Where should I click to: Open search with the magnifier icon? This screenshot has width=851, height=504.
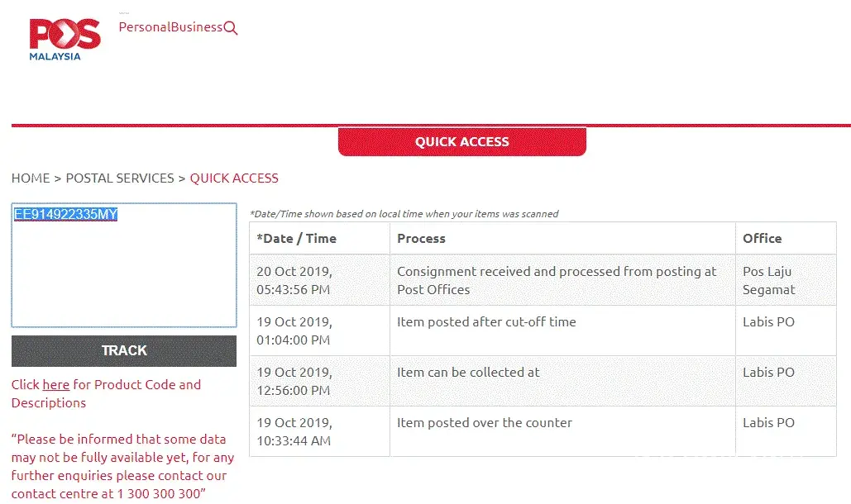coord(231,28)
